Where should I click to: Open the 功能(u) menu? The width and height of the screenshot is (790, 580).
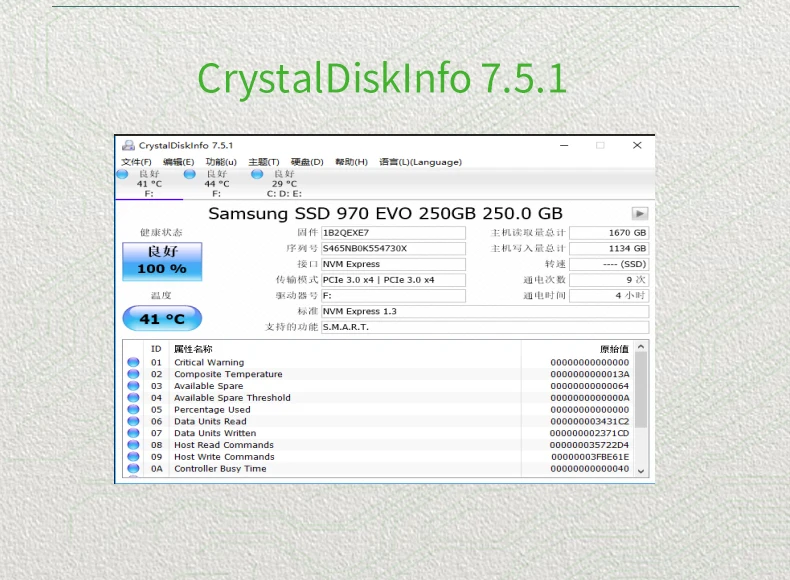(x=221, y=162)
